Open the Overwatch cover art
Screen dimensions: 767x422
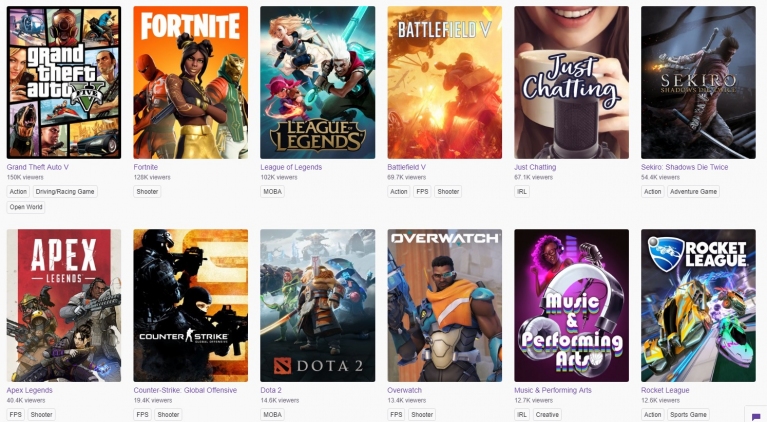point(445,306)
